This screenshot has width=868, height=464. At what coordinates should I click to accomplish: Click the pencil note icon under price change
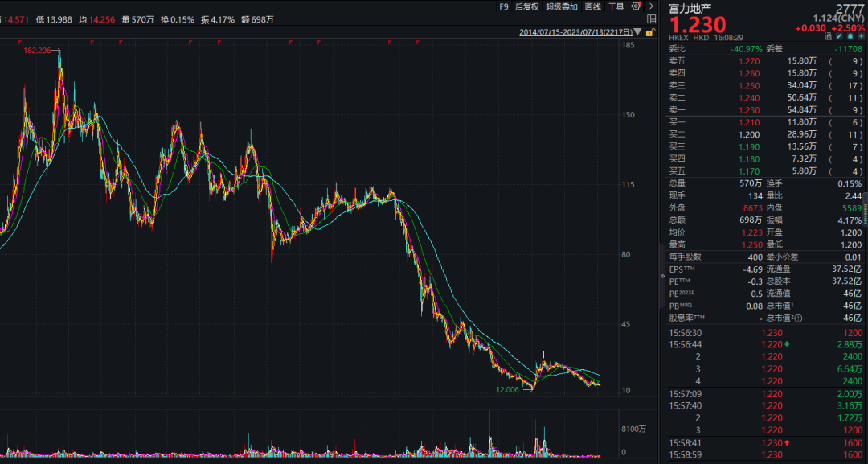838,36
